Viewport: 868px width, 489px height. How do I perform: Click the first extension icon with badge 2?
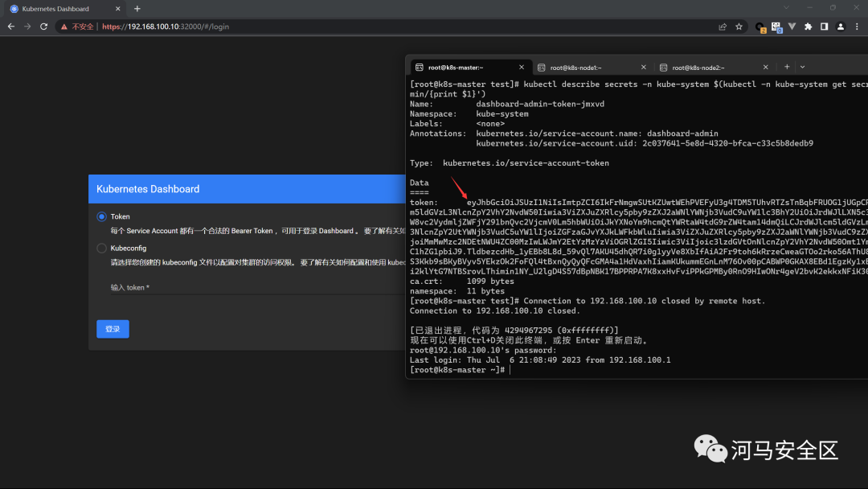pyautogui.click(x=760, y=27)
